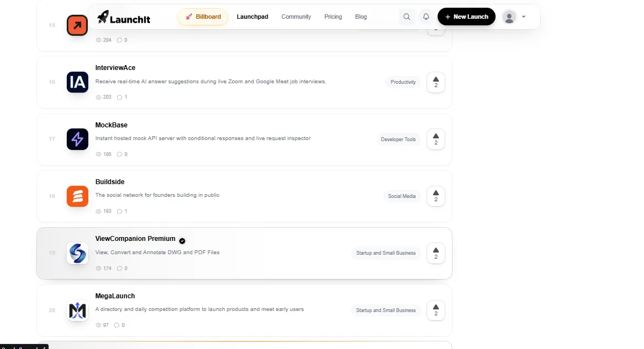Upvote MockBase
644x349 pixels.
(436, 139)
